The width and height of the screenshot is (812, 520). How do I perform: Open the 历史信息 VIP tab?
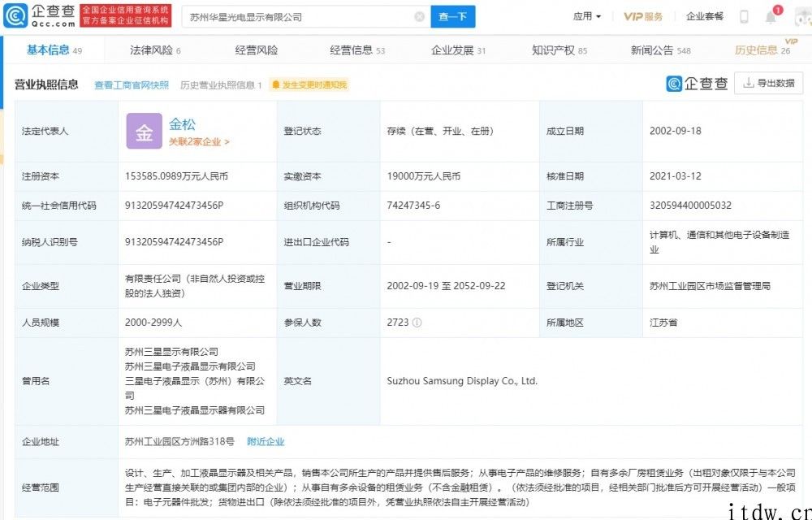click(x=764, y=50)
